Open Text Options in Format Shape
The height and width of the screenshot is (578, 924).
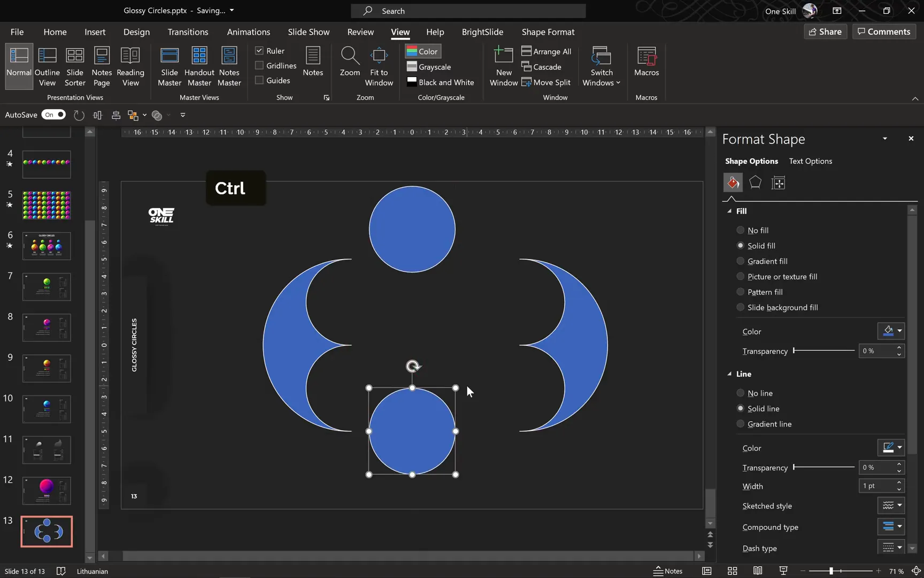click(x=810, y=161)
